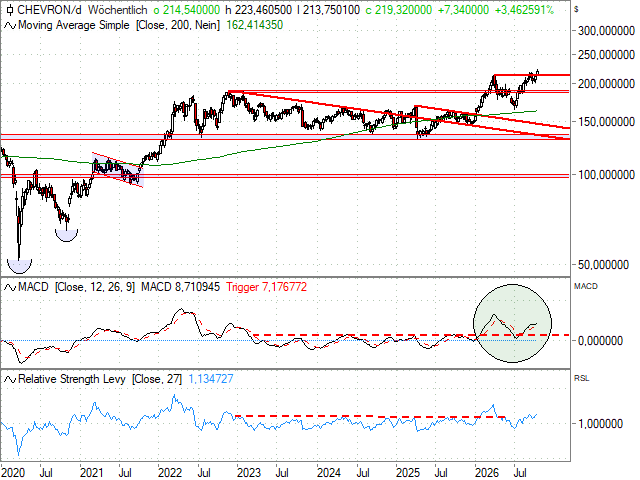Click the 100,000000 price axis label
Screen dimensions: 640x480
606,175
